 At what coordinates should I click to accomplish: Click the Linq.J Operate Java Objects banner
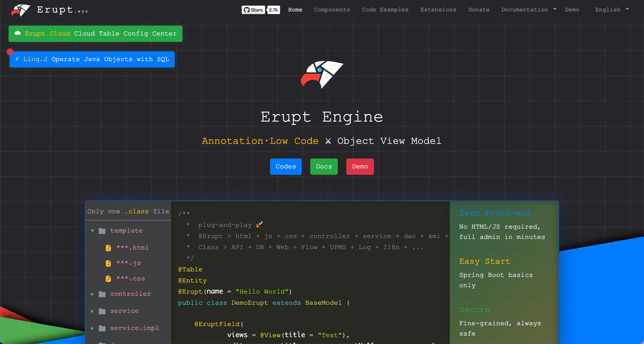coord(92,59)
